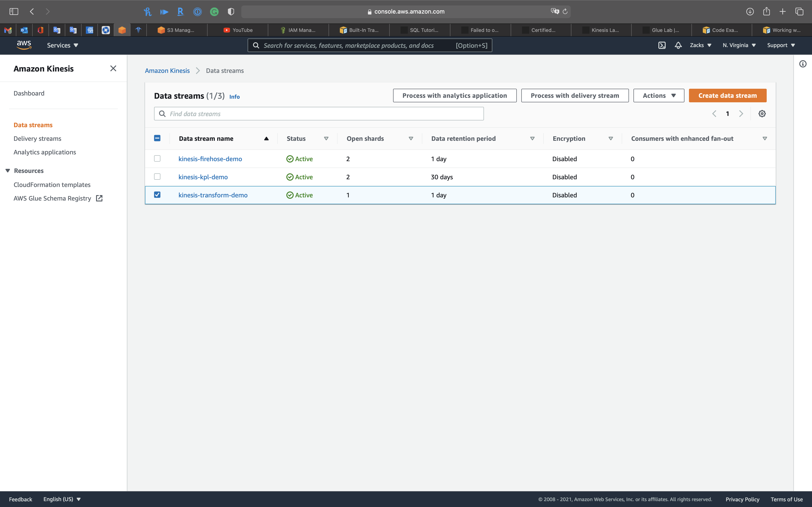Screen dimensions: 812x507
Task: Open the Services menu
Action: click(62, 45)
